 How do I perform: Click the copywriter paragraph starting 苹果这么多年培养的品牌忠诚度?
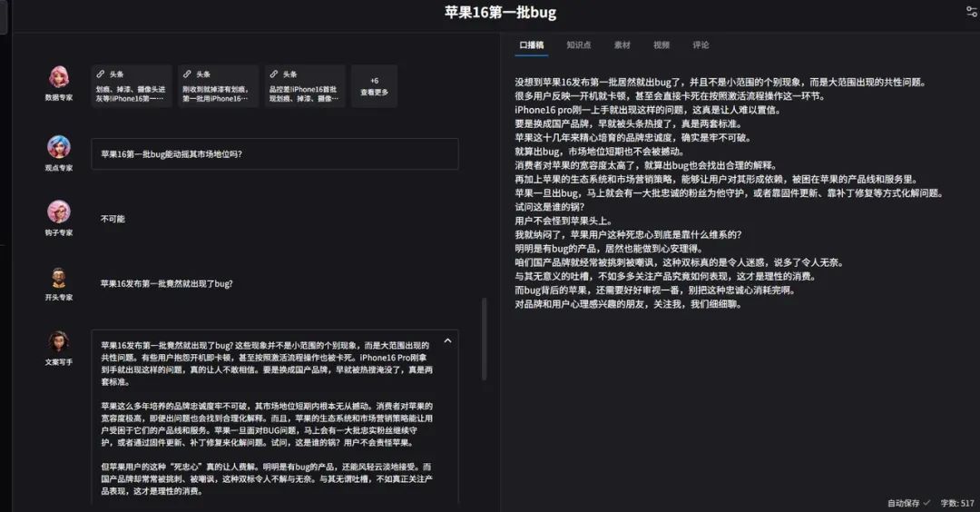tap(267, 425)
